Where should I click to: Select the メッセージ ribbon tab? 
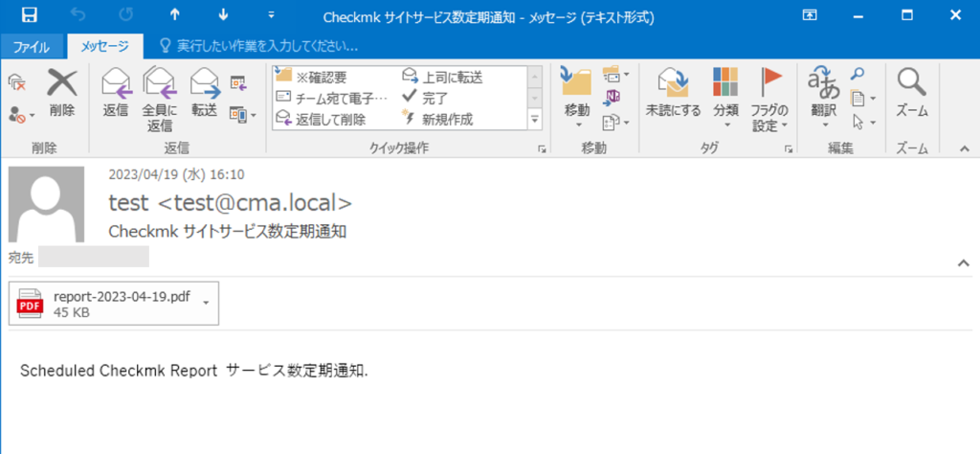click(104, 46)
